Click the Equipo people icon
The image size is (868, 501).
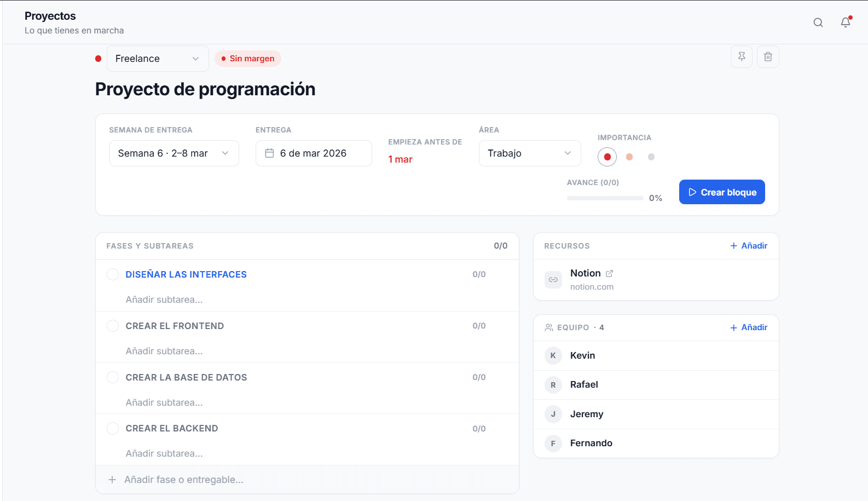[x=549, y=327]
